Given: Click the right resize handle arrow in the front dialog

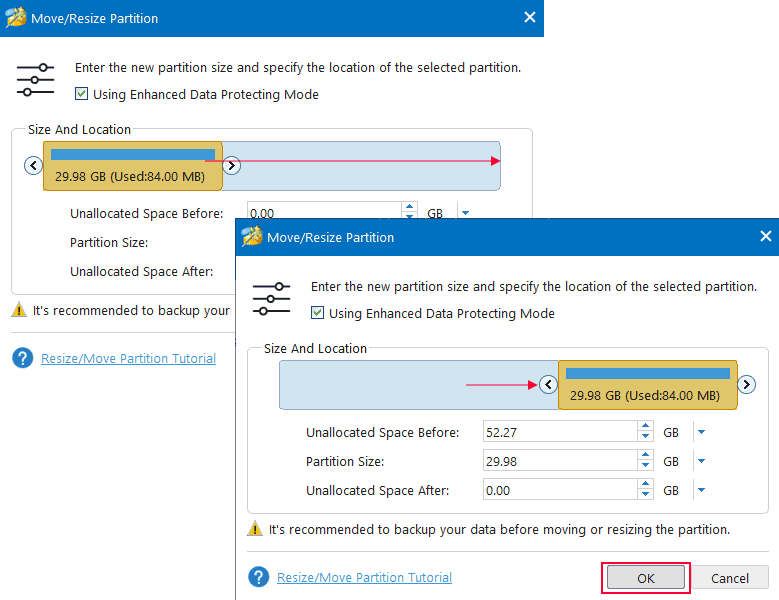Looking at the screenshot, I should click(747, 384).
